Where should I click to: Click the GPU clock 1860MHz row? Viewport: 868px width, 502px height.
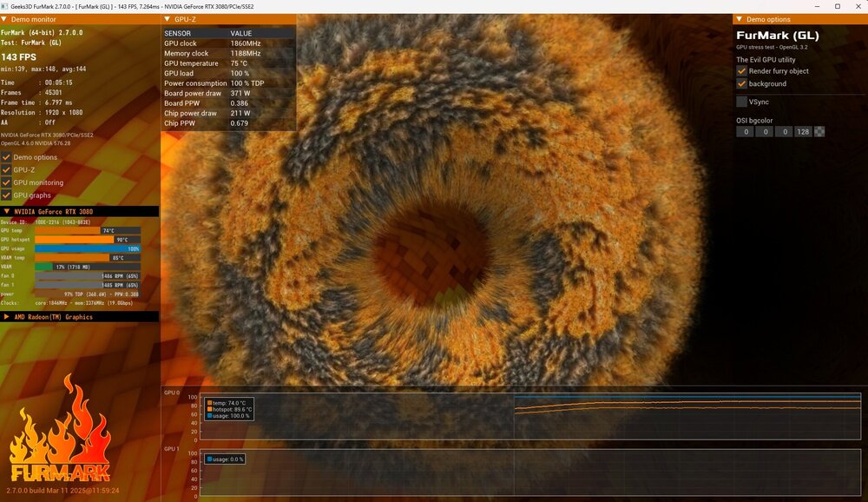(228, 43)
